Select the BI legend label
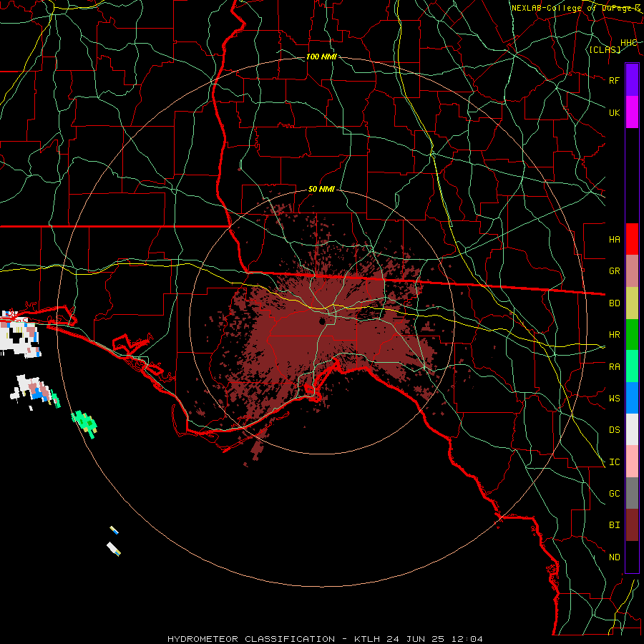This screenshot has height=644, width=644. 615,525
